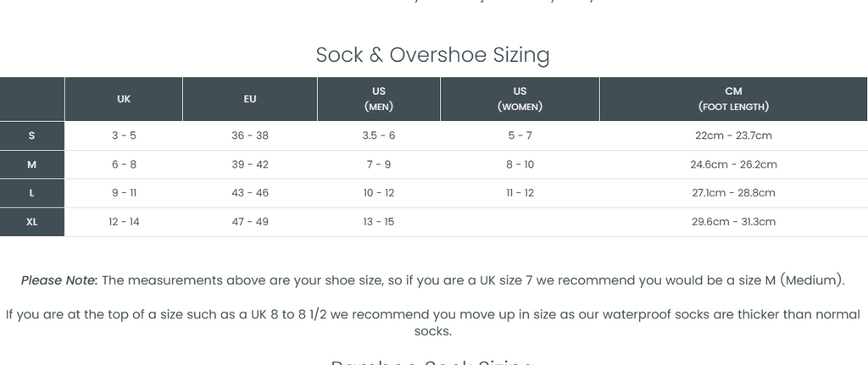The width and height of the screenshot is (868, 365).
Task: Click the EU 47 - 49 cell
Action: pos(250,222)
